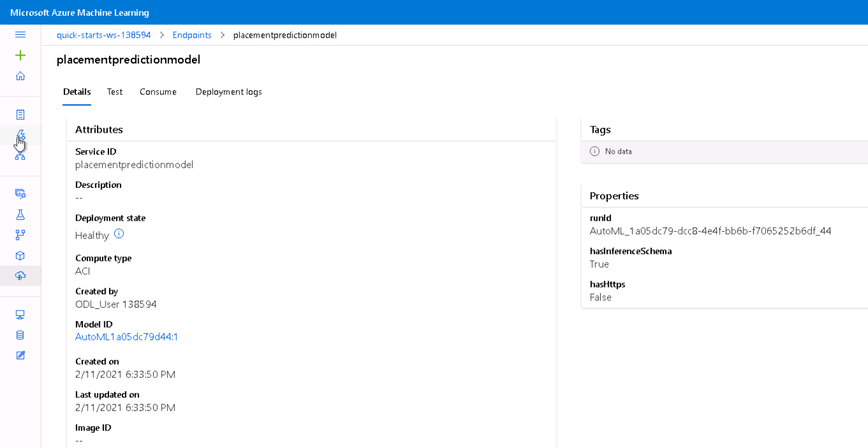Click Created on 2/11/2021 6:33:50 PM value
This screenshot has width=868, height=448.
tap(125, 374)
